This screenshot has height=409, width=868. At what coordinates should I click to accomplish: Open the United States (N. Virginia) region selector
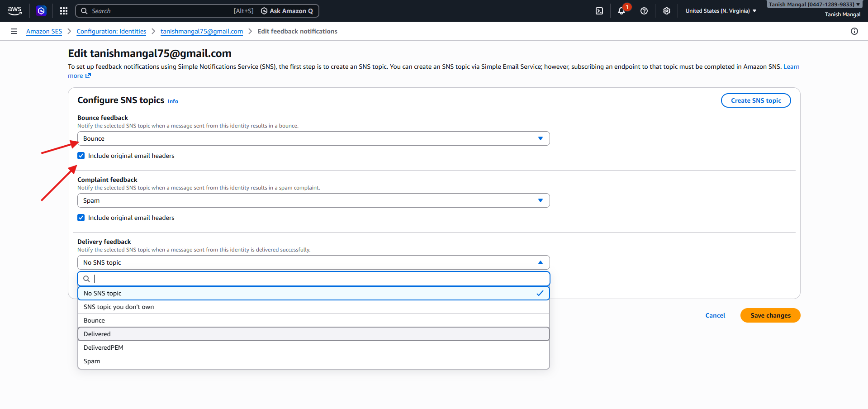721,11
